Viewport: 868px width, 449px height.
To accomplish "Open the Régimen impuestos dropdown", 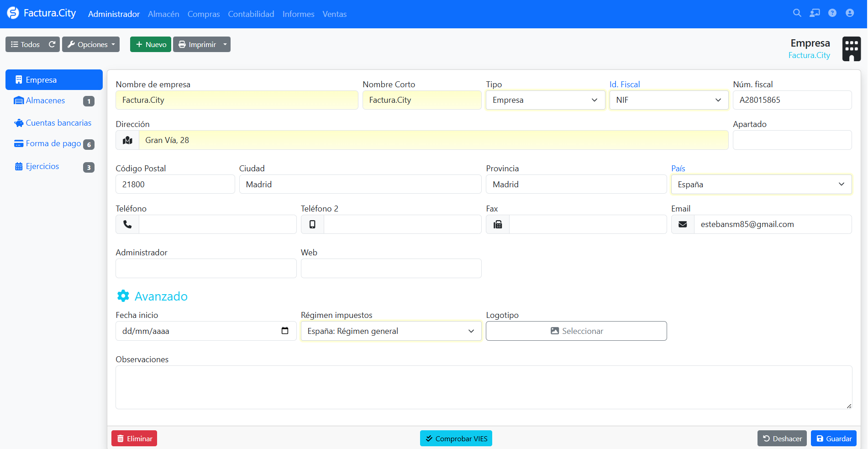I will 391,331.
